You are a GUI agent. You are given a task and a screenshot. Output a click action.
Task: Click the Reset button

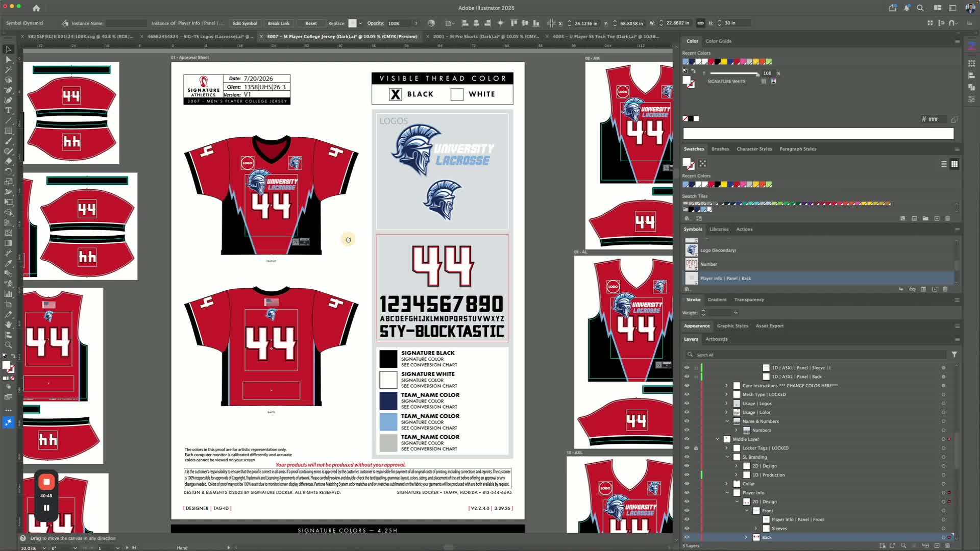pyautogui.click(x=311, y=23)
